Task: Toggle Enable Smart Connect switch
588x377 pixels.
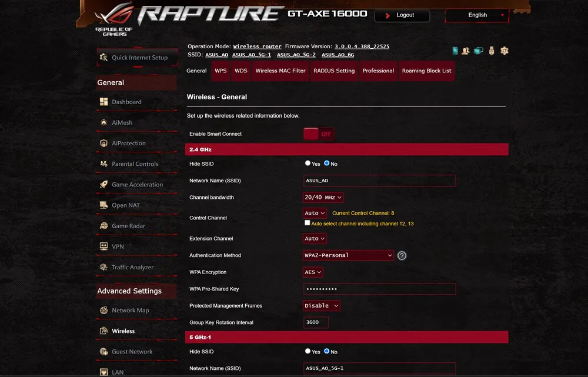Action: point(319,134)
